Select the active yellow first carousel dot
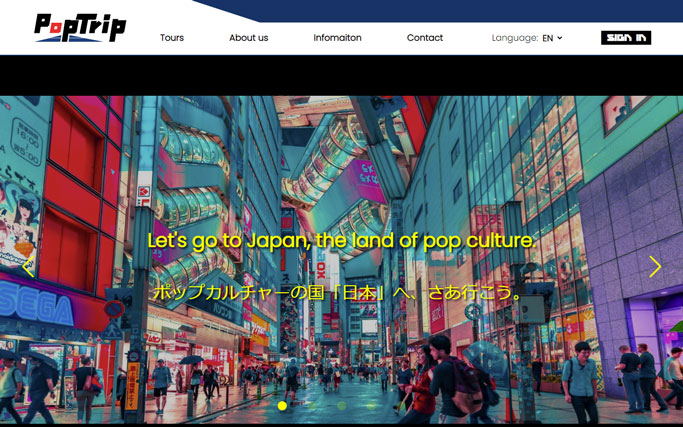Screen dimensions: 683x427 [x=282, y=406]
